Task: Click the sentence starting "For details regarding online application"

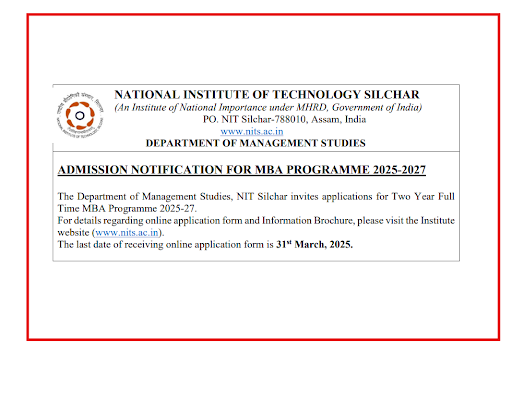Action: 256,226
